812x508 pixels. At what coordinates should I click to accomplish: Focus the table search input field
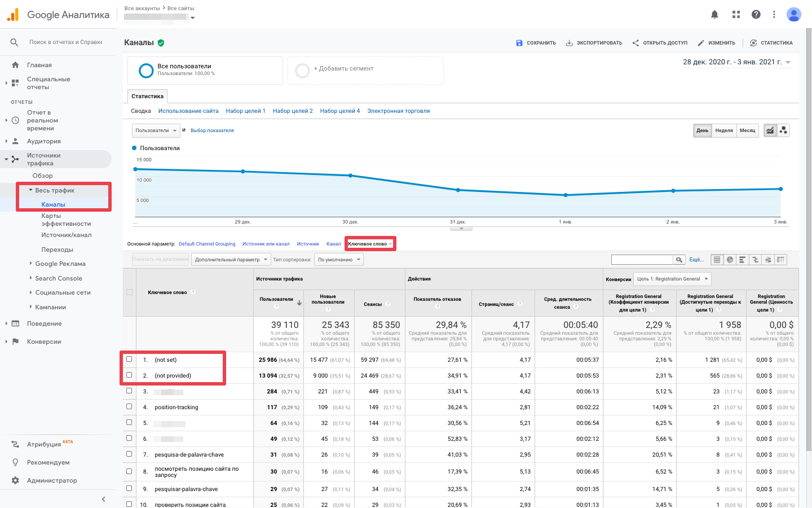pyautogui.click(x=642, y=260)
